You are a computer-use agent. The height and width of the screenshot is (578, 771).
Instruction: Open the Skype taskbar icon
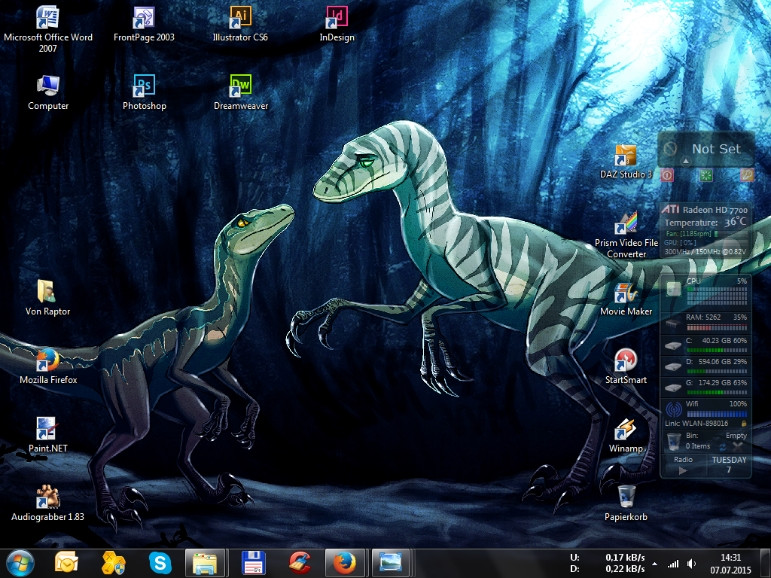(x=160, y=563)
